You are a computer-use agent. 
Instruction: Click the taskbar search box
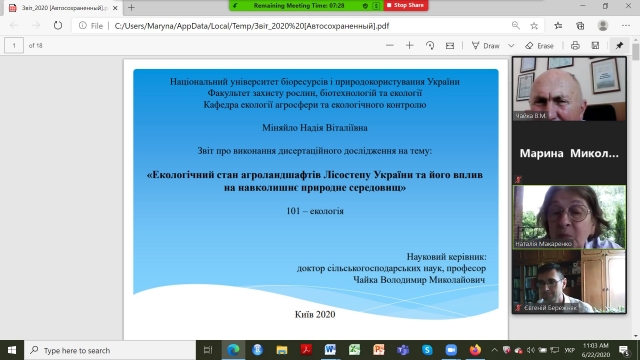(110, 350)
